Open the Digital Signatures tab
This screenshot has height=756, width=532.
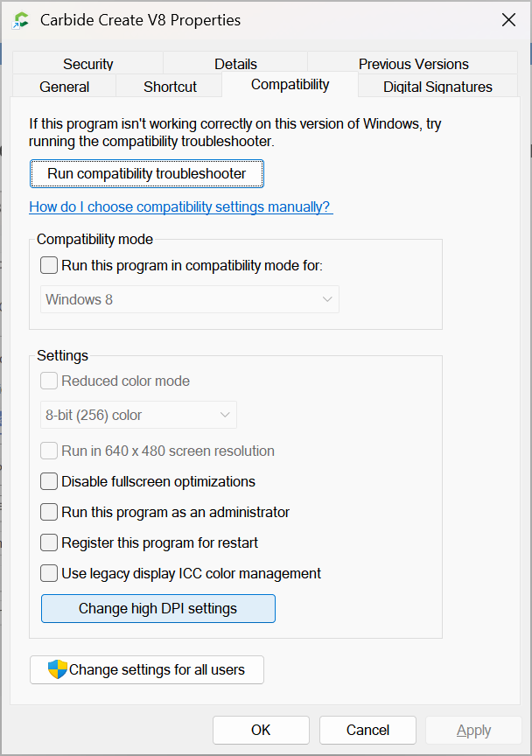437,87
